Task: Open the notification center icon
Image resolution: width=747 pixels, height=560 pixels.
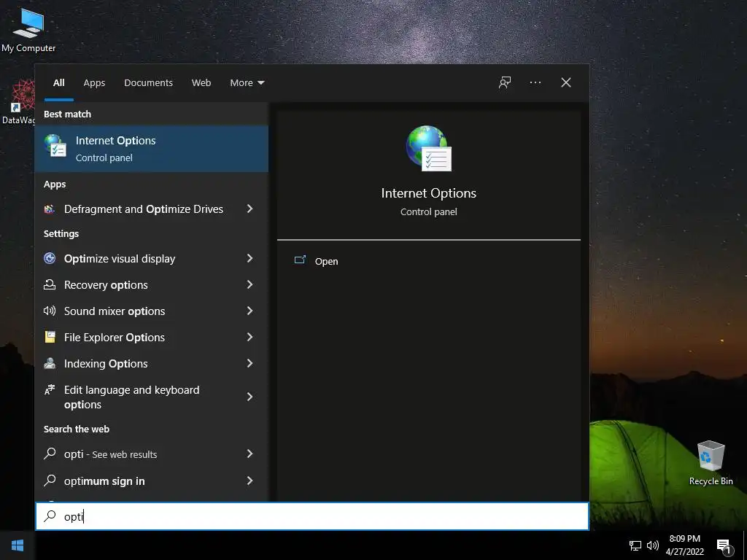Action: [x=724, y=546]
